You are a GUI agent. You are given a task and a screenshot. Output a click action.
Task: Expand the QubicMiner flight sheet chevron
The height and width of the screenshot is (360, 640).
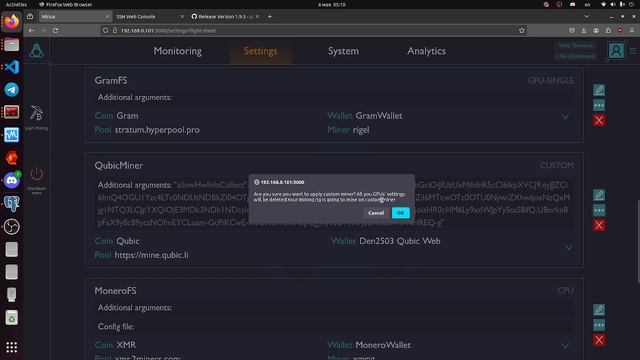point(569,247)
